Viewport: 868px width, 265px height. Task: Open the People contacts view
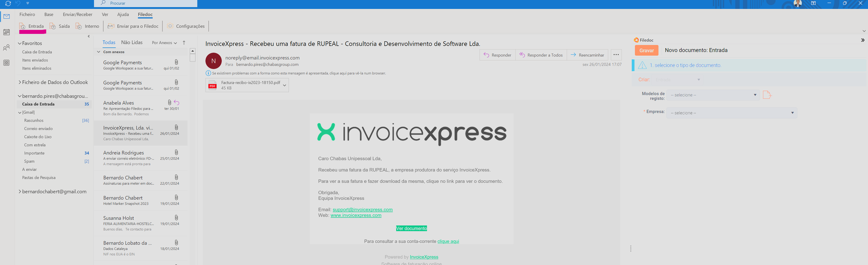tap(7, 47)
